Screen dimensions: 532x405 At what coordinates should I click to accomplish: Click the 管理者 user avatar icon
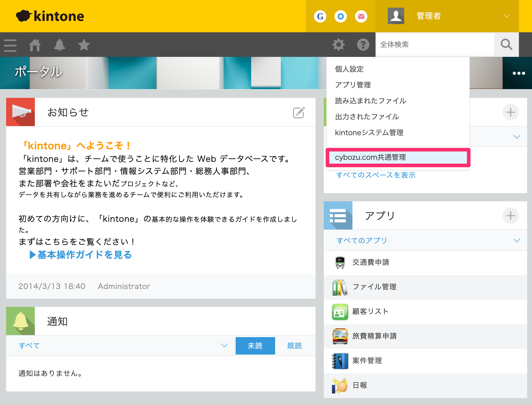pos(396,16)
